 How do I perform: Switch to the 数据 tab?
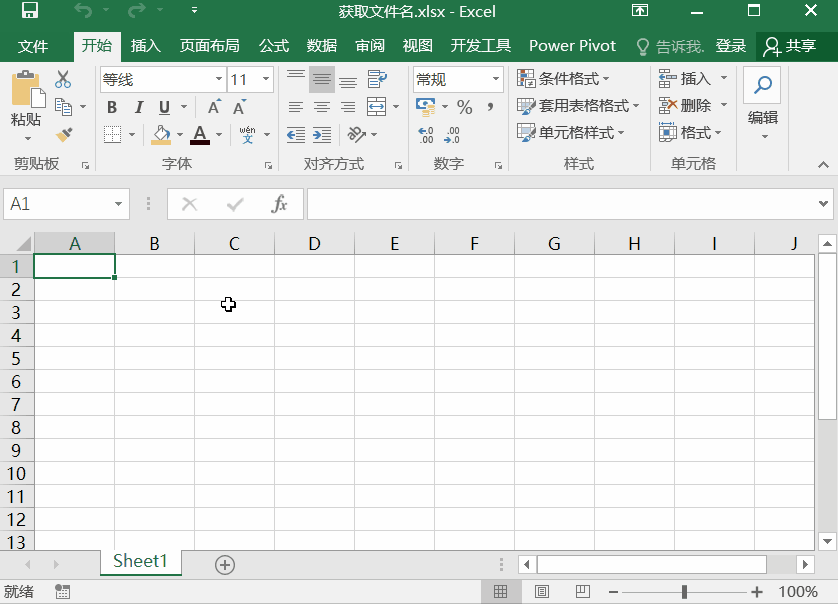coord(322,46)
